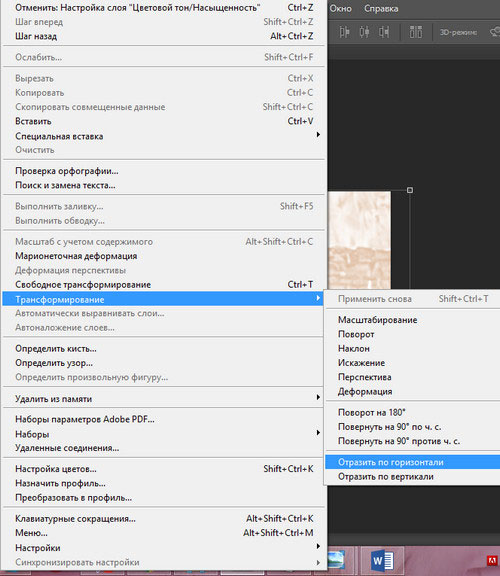
Task: Select Наклон in the transform submenu
Action: pos(413,349)
